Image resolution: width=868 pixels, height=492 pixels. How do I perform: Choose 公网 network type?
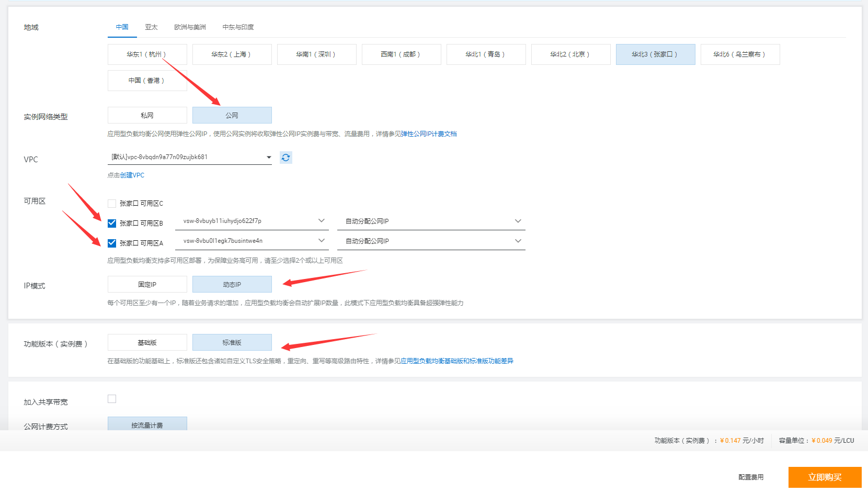tap(232, 115)
